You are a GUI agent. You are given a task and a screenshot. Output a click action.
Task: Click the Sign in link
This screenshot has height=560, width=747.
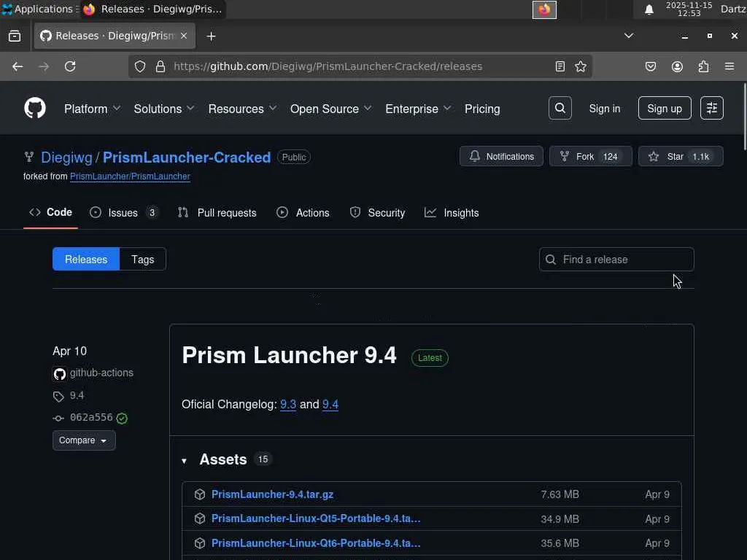605,109
